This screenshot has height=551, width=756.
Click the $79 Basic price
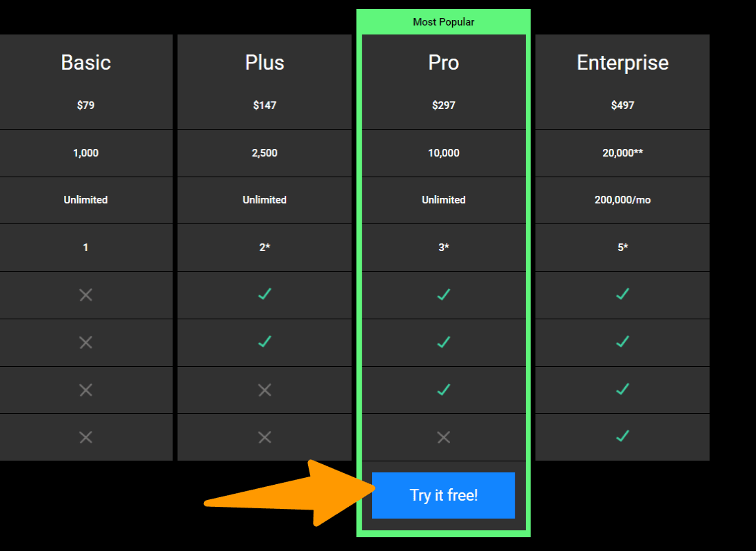[85, 106]
